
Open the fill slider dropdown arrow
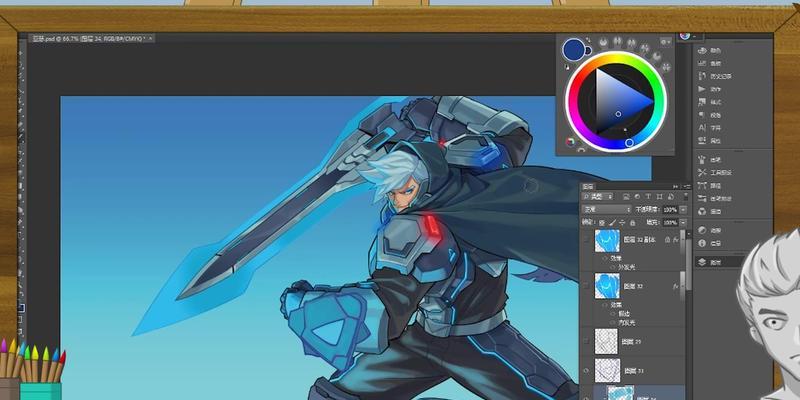683,222
